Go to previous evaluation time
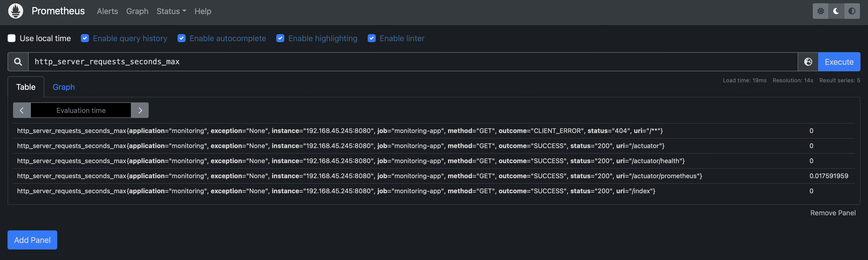The height and width of the screenshot is (260, 868). tap(22, 110)
